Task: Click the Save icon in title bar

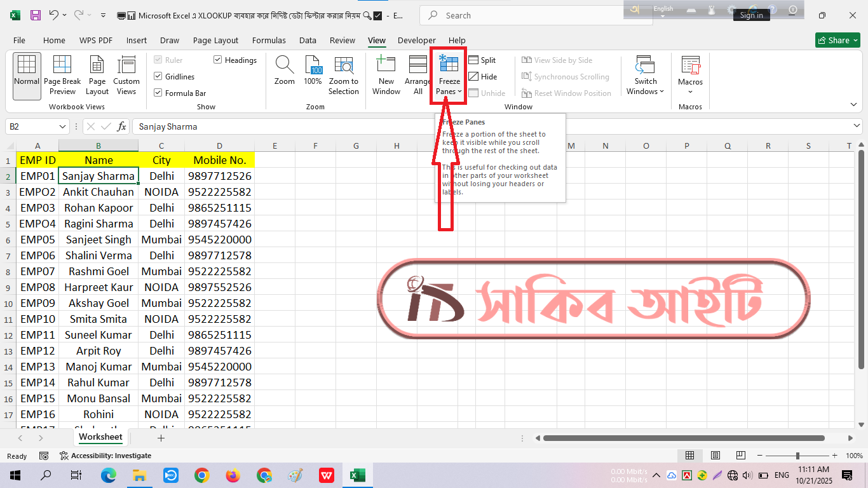Action: coord(36,15)
